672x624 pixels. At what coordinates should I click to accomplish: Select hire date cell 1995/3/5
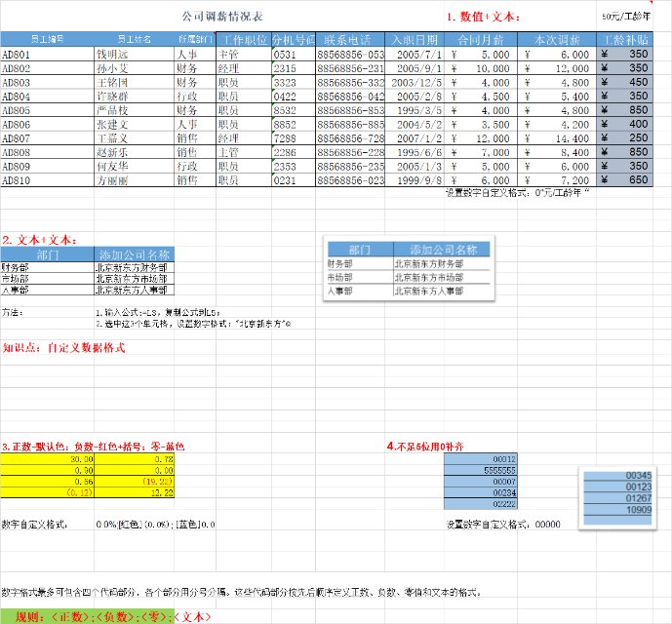[x=415, y=110]
